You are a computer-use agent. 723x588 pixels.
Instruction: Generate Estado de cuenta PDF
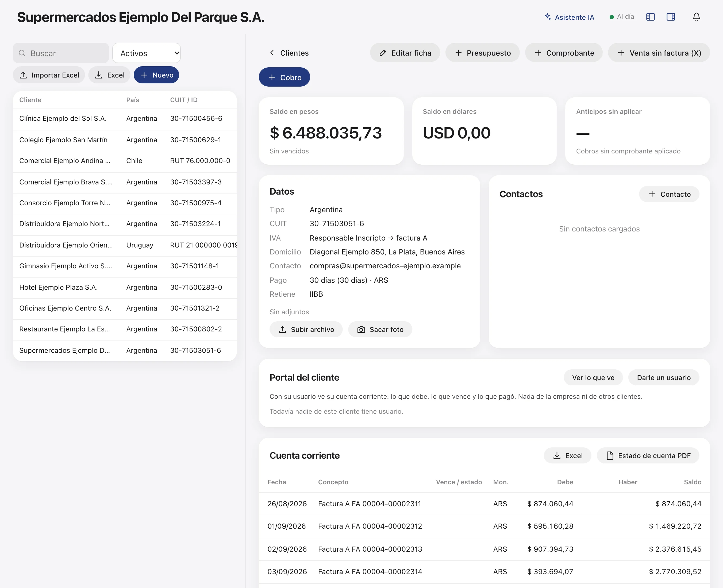[x=648, y=456]
